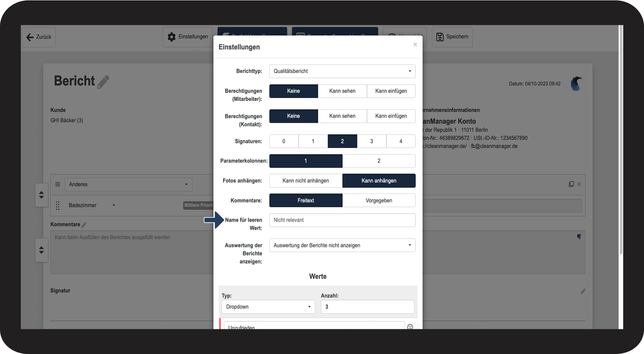The height and width of the screenshot is (354, 644).
Task: Open the Anderes category dropdown
Action: click(128, 184)
